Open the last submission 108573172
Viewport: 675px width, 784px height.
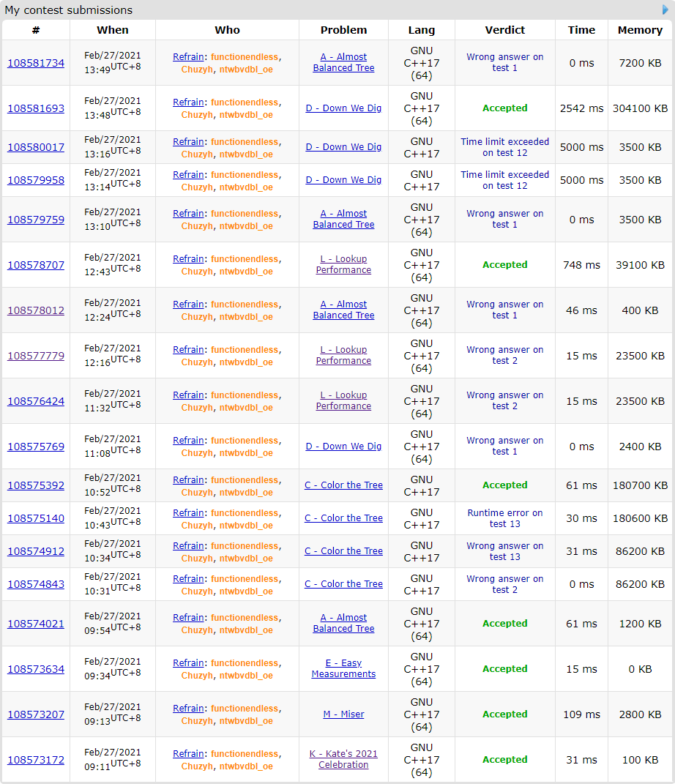click(36, 760)
